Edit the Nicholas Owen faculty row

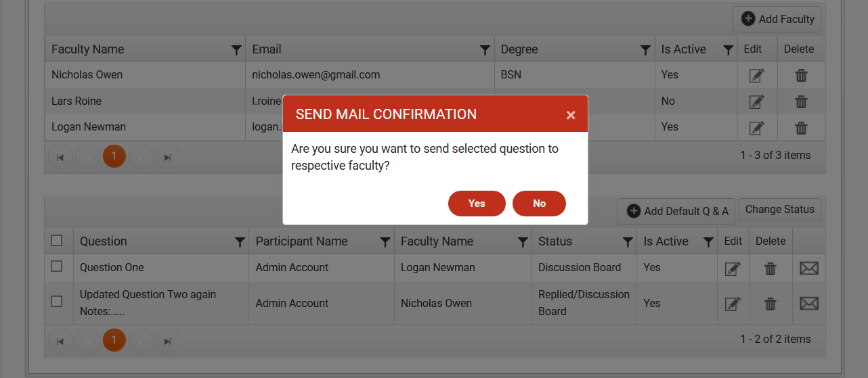757,75
